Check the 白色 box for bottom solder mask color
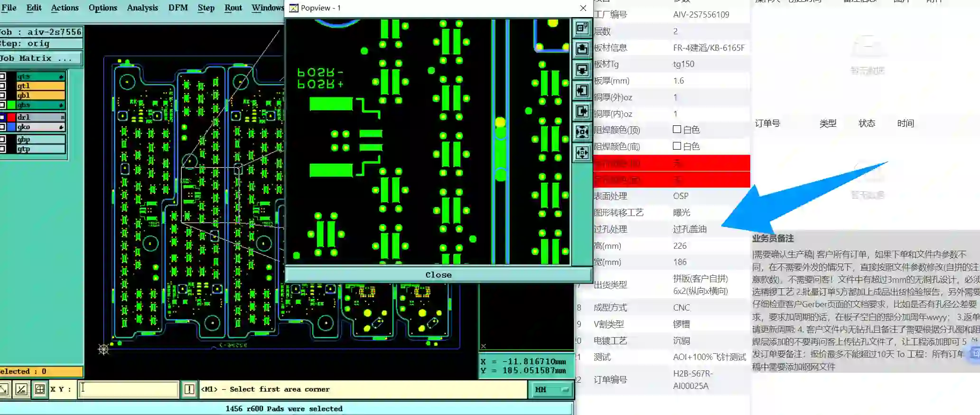Screen dimensions: 980x415 point(677,146)
